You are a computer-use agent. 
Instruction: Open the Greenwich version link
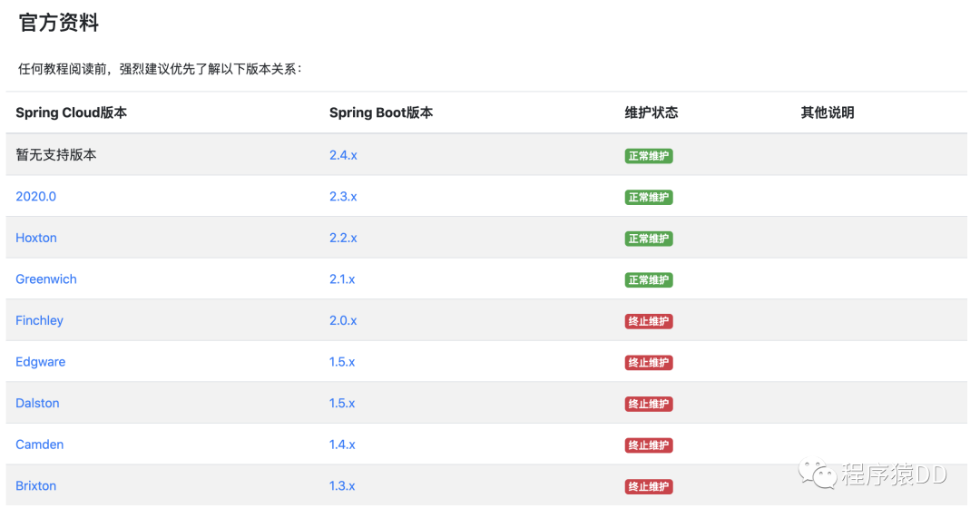point(46,279)
